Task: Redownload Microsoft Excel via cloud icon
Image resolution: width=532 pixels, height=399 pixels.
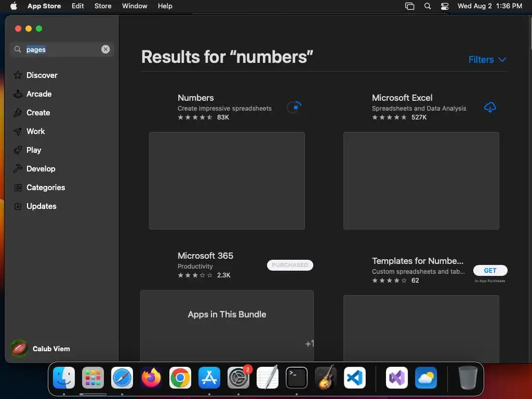Action: (490, 107)
